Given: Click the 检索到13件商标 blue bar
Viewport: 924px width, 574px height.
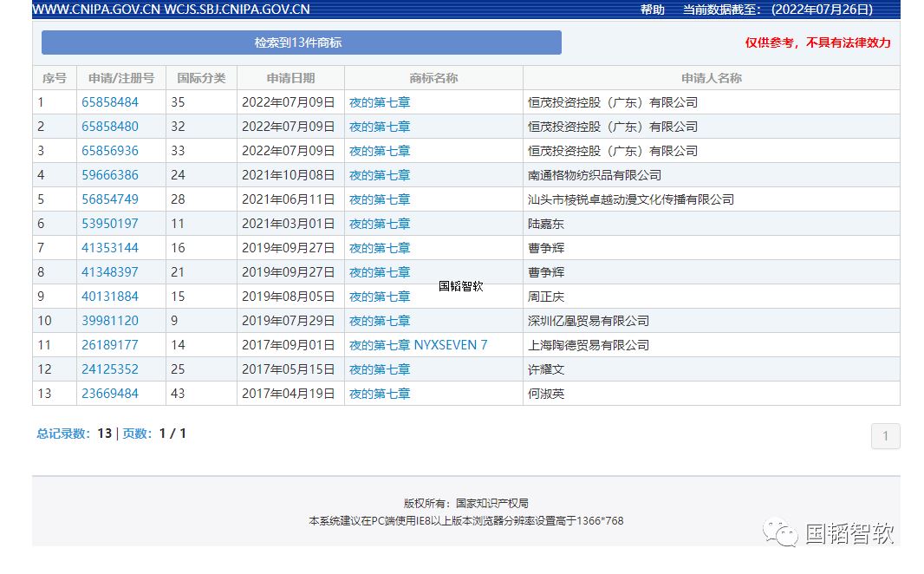Looking at the screenshot, I should coord(301,42).
